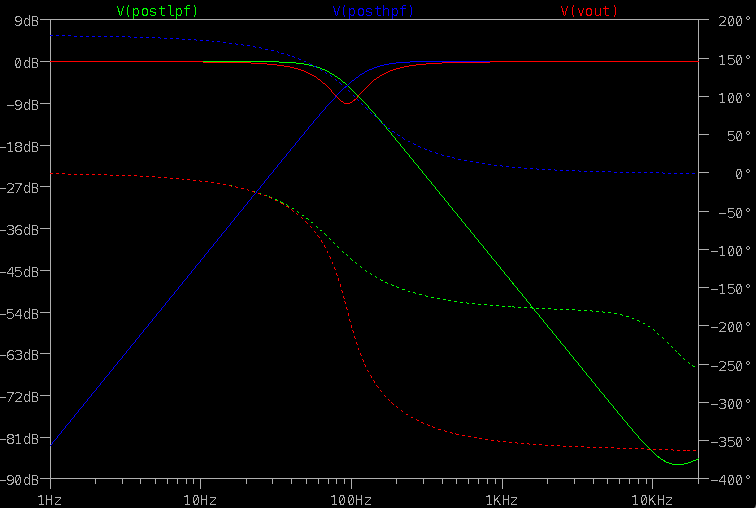
Task: Click the -300° phase axis label
Action: tap(731, 404)
